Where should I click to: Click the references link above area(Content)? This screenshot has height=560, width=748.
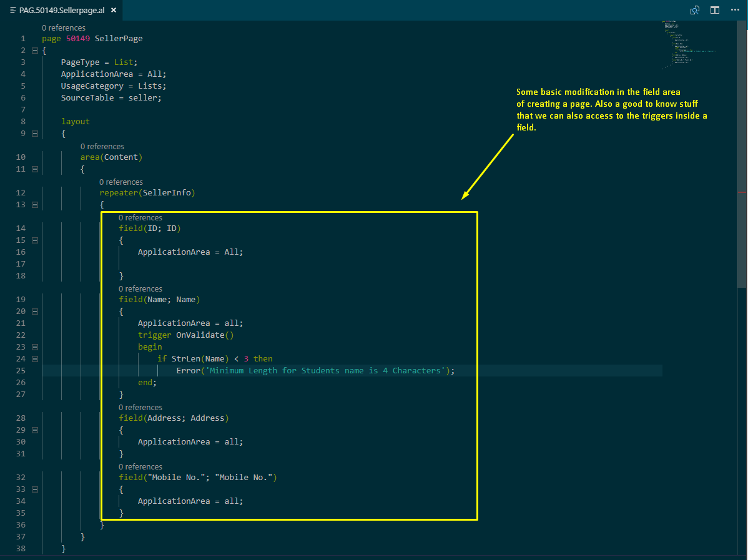[102, 147]
